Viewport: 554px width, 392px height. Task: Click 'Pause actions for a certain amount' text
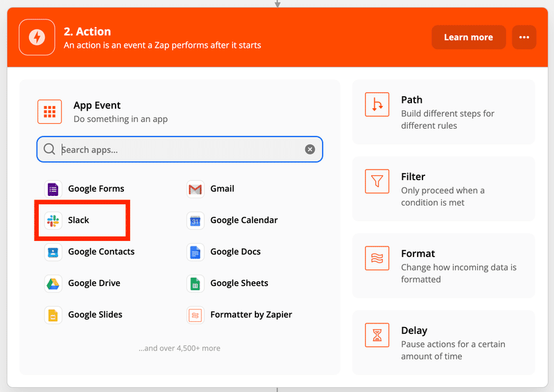(453, 350)
